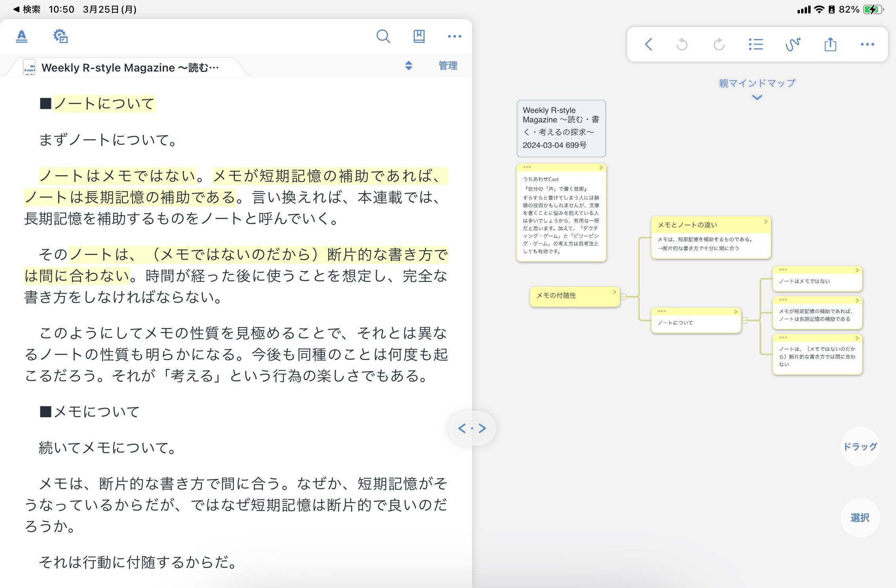Screen dimensions: 896x588
Task: Share the mind map via the share icon
Action: [x=830, y=45]
